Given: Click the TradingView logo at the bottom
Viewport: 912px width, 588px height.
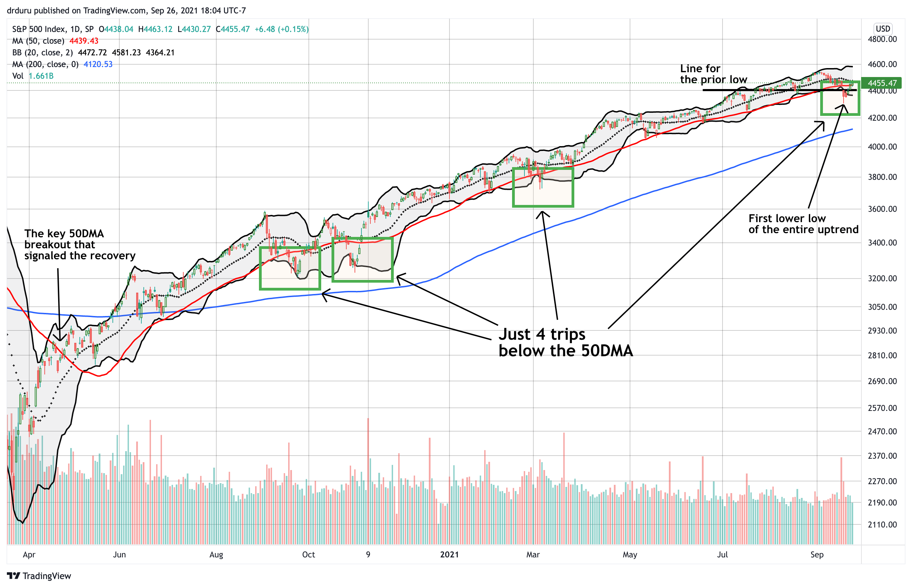Looking at the screenshot, I should click(x=39, y=576).
